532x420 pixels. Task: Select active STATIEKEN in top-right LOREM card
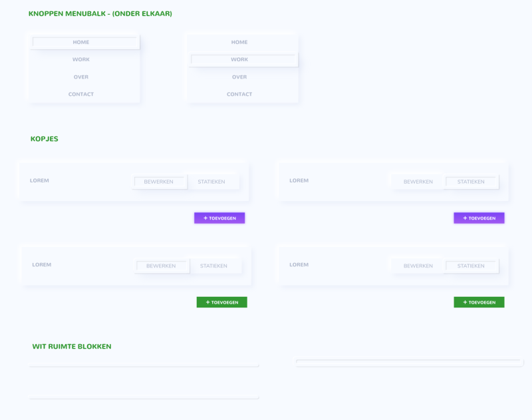[471, 182]
